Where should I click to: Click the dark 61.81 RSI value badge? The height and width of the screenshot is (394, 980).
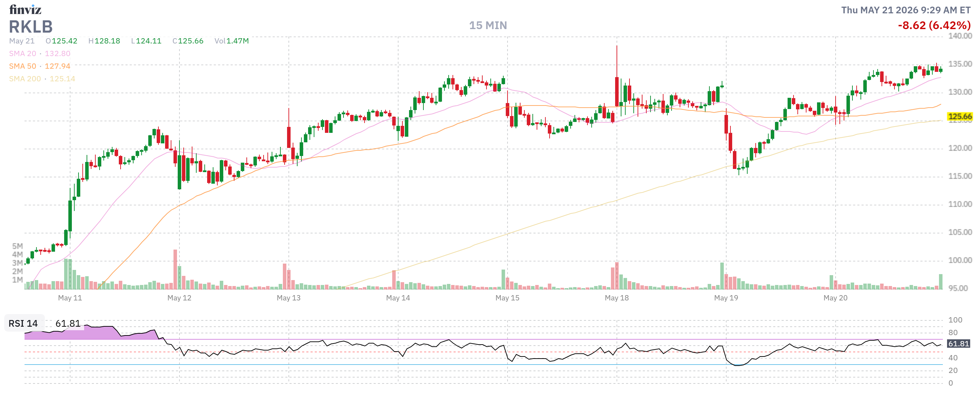tap(958, 344)
